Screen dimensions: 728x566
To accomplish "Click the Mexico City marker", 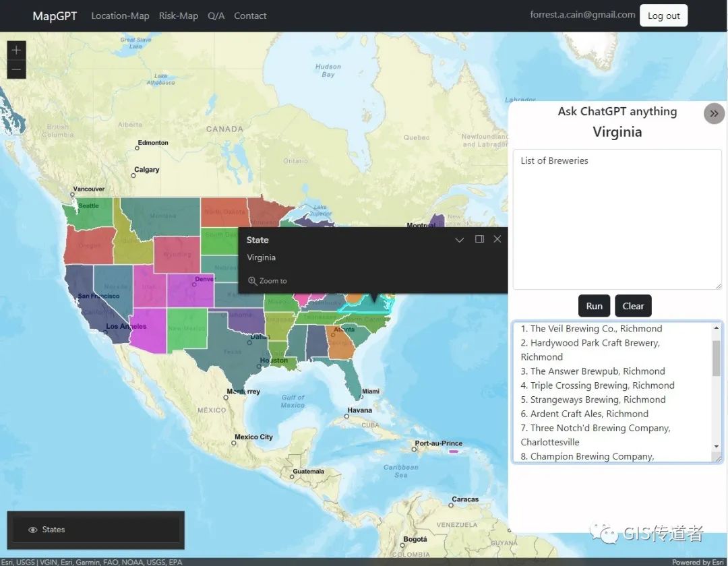I will tap(234, 443).
